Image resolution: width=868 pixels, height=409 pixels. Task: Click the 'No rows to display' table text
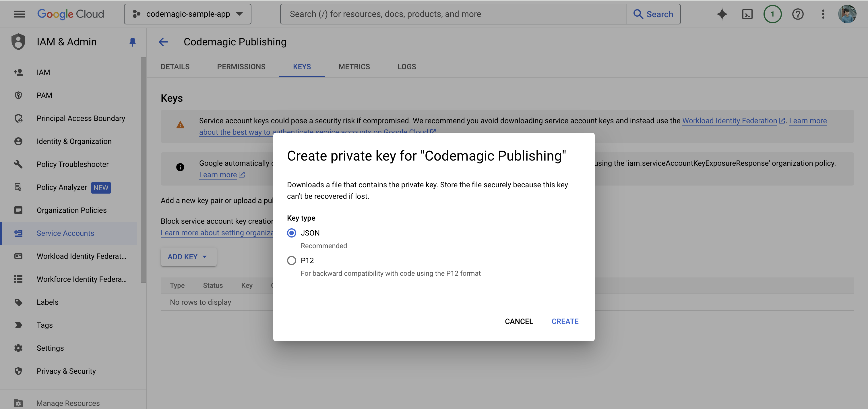click(x=200, y=302)
